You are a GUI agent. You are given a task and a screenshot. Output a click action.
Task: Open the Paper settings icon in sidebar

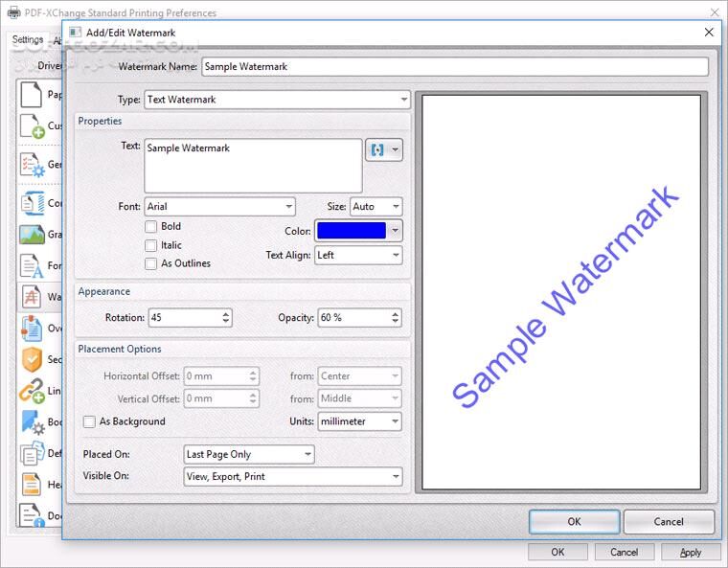point(32,96)
